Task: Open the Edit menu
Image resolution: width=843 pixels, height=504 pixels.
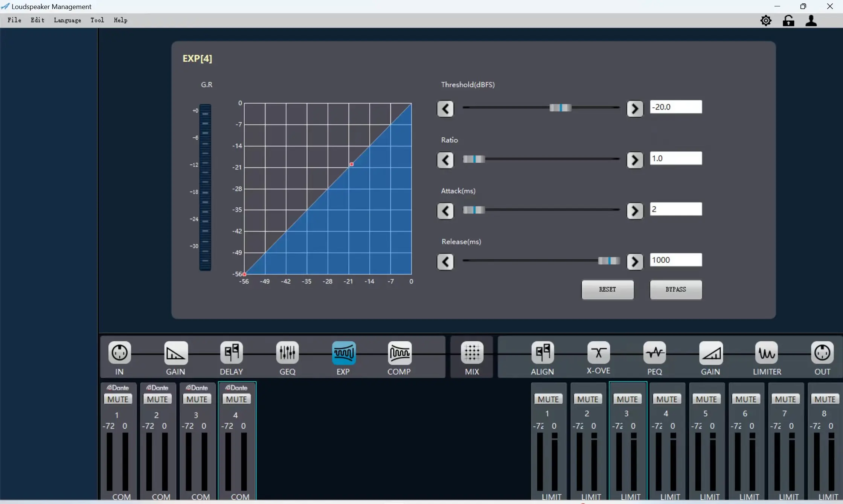Action: pyautogui.click(x=38, y=20)
